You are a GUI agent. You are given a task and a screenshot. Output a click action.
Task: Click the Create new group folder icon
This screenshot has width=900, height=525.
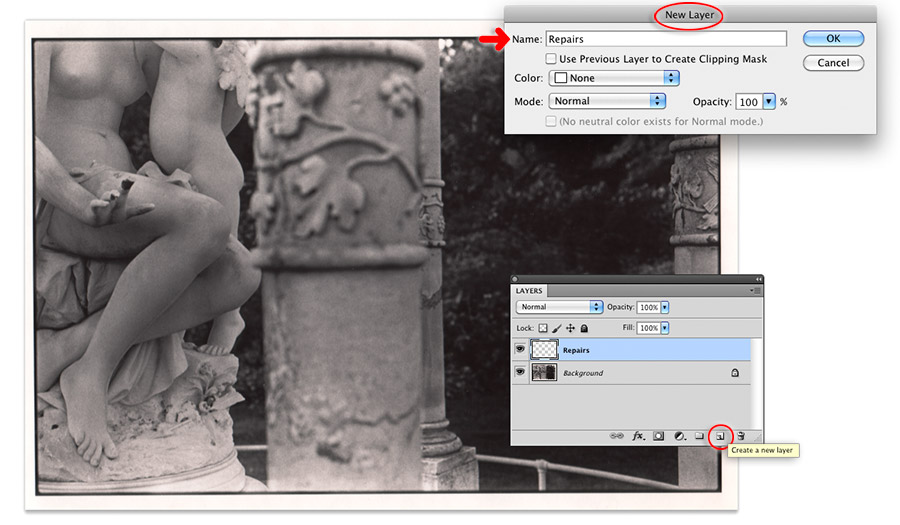(700, 436)
